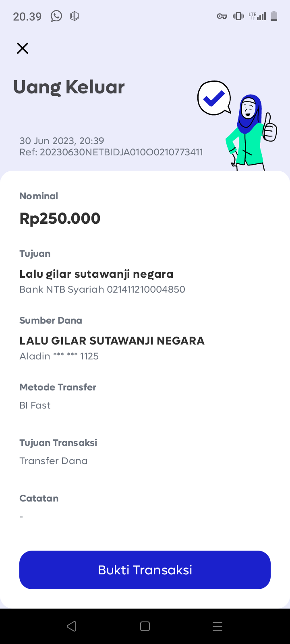Tap the BI Fast transfer method
290x644 pixels.
click(x=35, y=405)
